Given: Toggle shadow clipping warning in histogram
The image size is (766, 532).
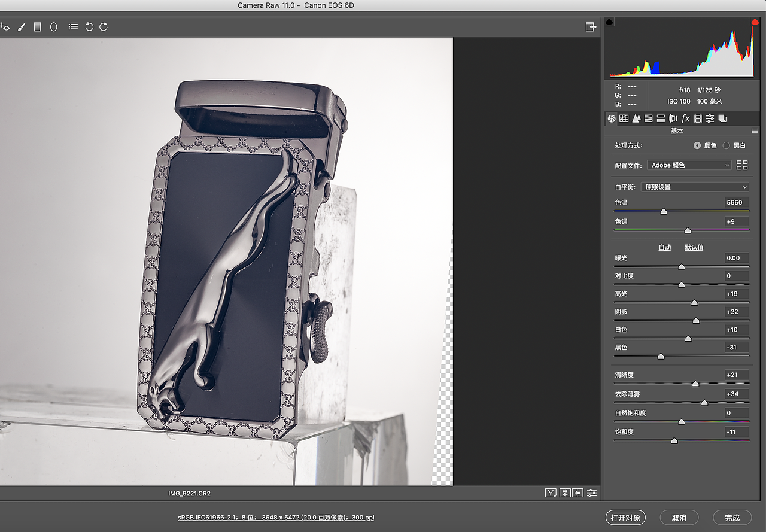Looking at the screenshot, I should tap(609, 22).
